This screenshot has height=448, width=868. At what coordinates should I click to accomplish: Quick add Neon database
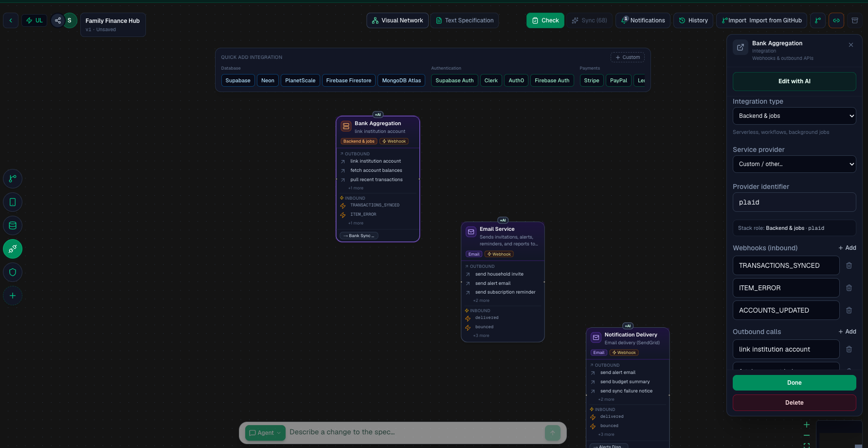268,80
